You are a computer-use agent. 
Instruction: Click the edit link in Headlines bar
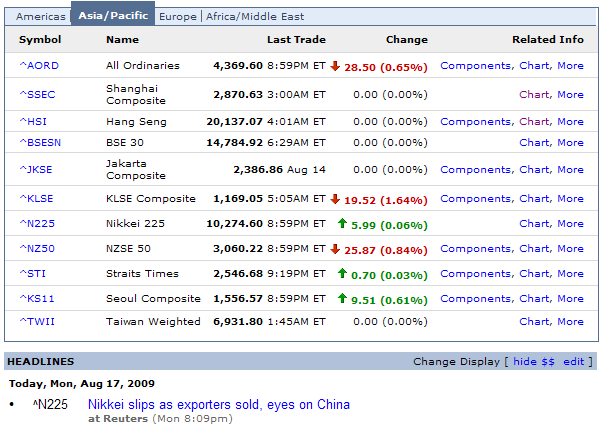pyautogui.click(x=574, y=361)
